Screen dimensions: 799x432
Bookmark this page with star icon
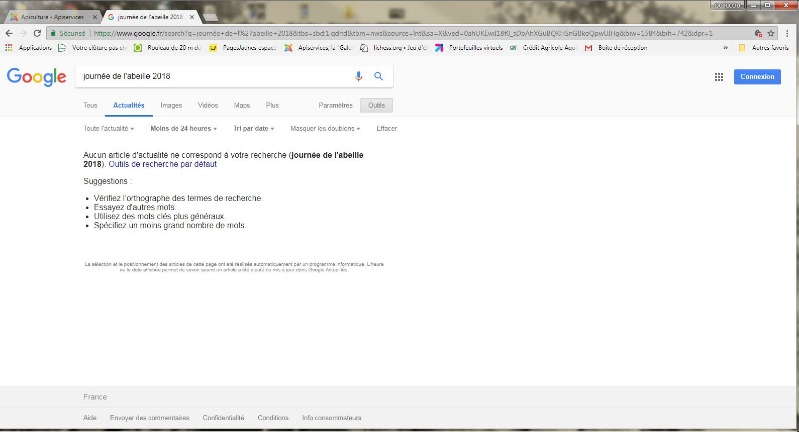click(x=771, y=33)
